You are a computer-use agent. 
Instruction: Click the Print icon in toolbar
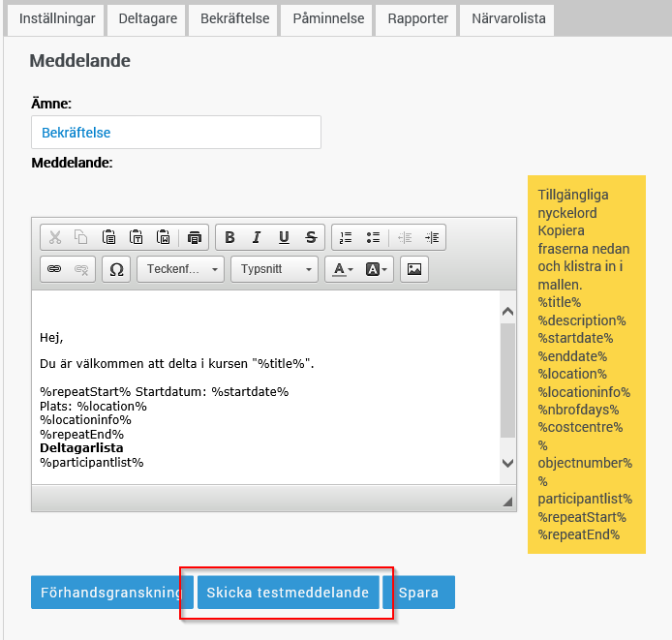pyautogui.click(x=194, y=237)
